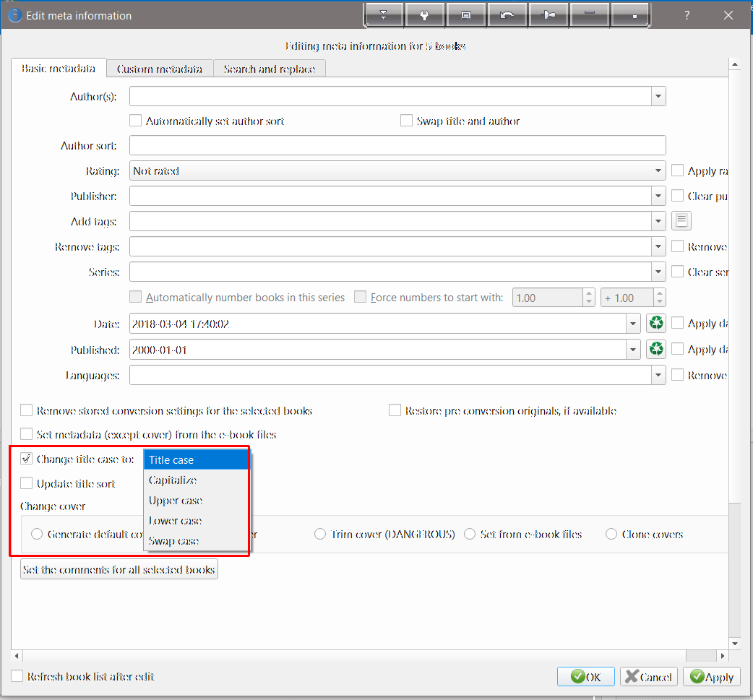Toggle Apply date checkbox beside Published row
This screenshot has width=753, height=700.
point(677,349)
